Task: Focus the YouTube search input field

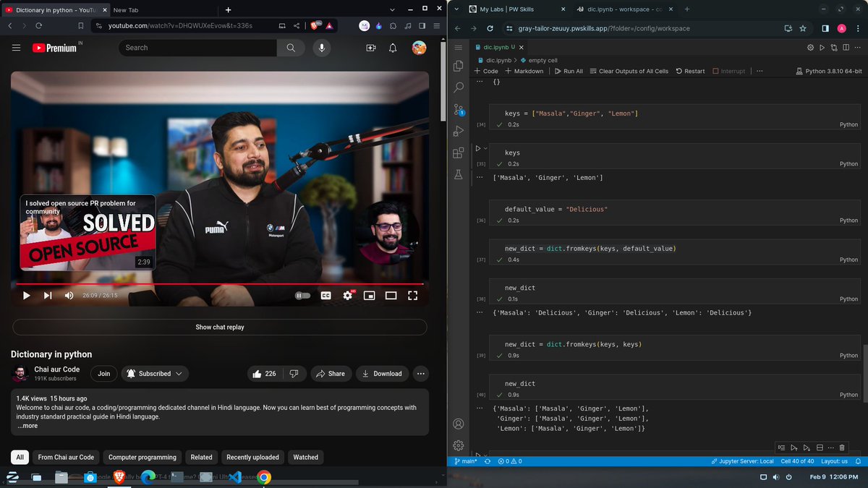Action: (x=197, y=48)
